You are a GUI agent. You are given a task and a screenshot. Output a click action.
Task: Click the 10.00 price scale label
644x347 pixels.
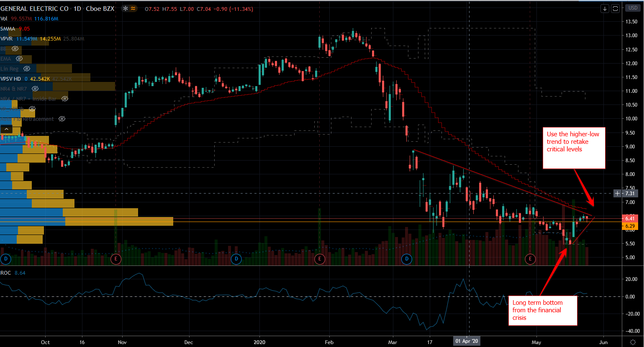click(x=631, y=119)
